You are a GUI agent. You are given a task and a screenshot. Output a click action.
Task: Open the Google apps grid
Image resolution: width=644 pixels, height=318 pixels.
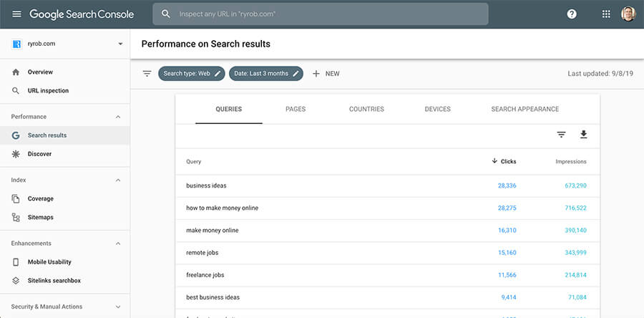pyautogui.click(x=606, y=14)
